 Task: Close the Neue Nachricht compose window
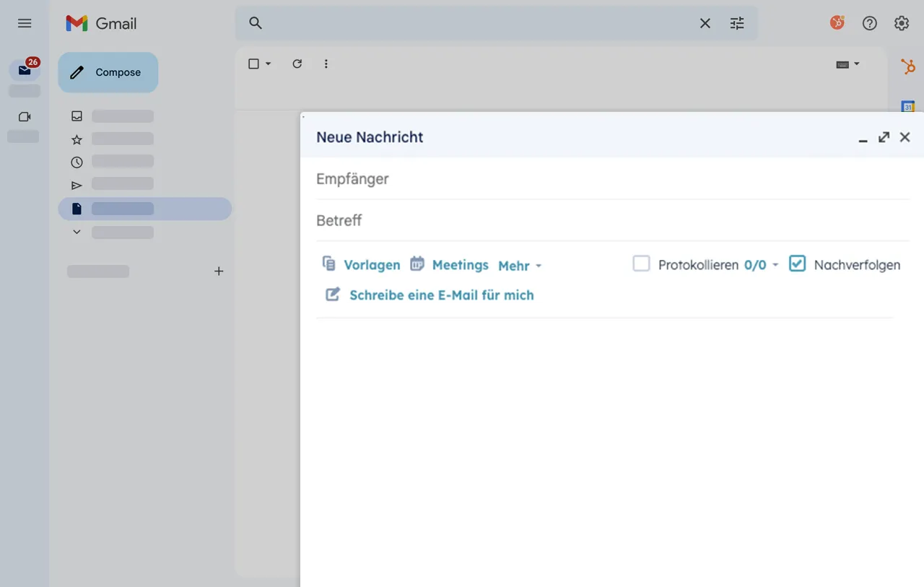[905, 137]
